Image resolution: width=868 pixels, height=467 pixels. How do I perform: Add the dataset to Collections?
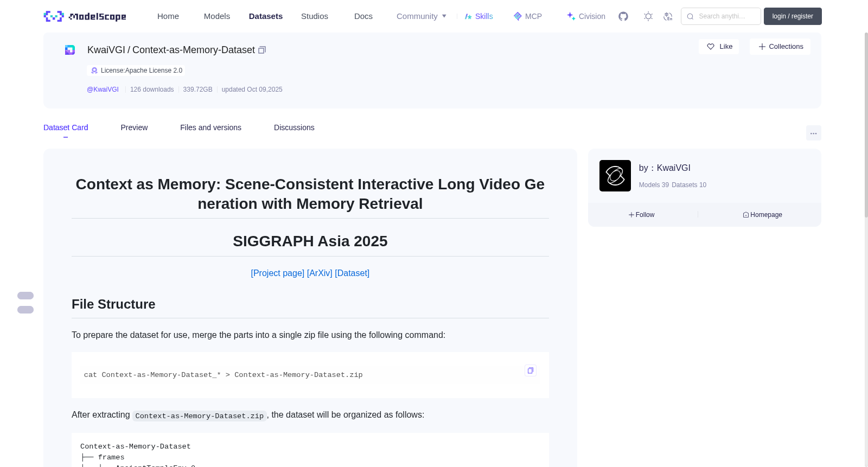click(x=780, y=47)
